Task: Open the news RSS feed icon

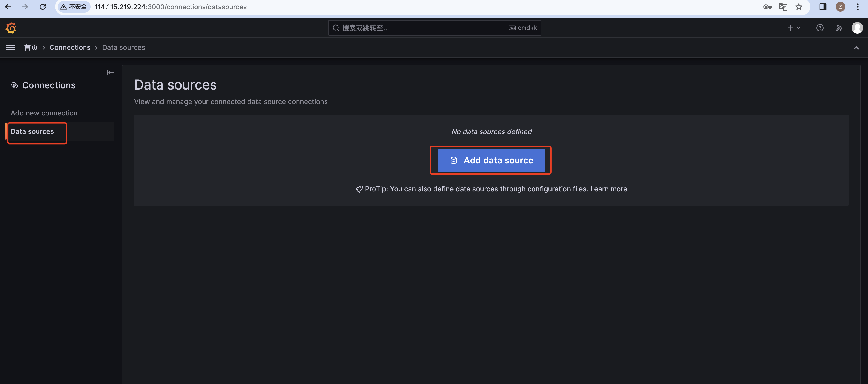Action: tap(839, 28)
